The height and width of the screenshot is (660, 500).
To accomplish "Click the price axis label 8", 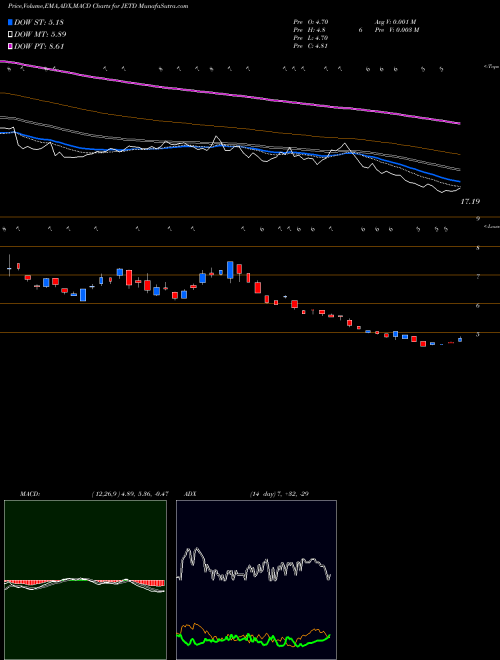I will click(x=478, y=248).
